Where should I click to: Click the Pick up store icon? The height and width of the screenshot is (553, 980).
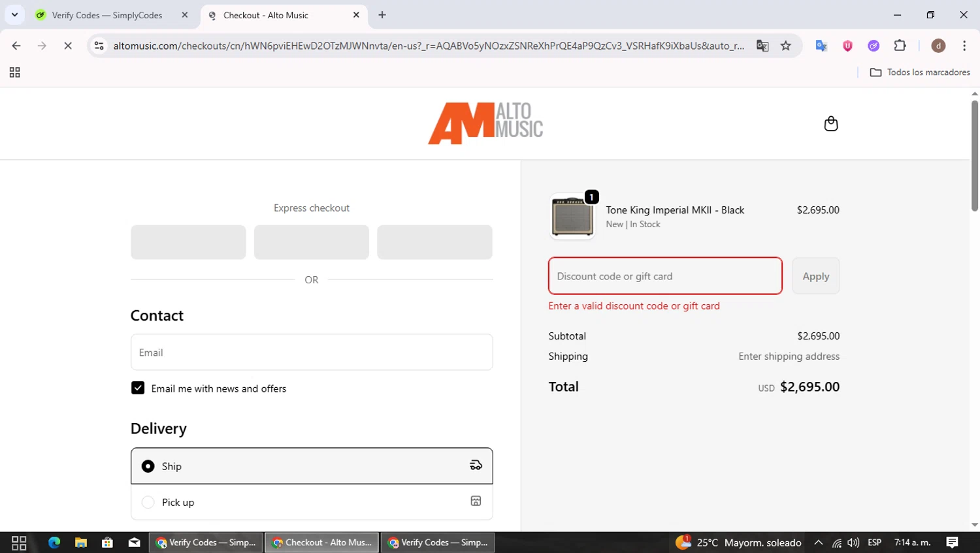click(x=476, y=501)
